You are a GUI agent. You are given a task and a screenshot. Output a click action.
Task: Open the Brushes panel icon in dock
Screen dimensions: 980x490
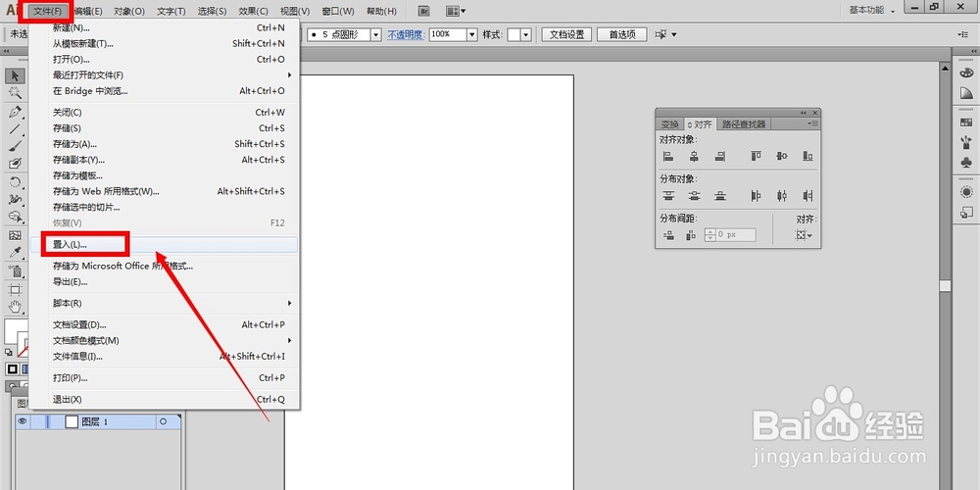tap(965, 142)
